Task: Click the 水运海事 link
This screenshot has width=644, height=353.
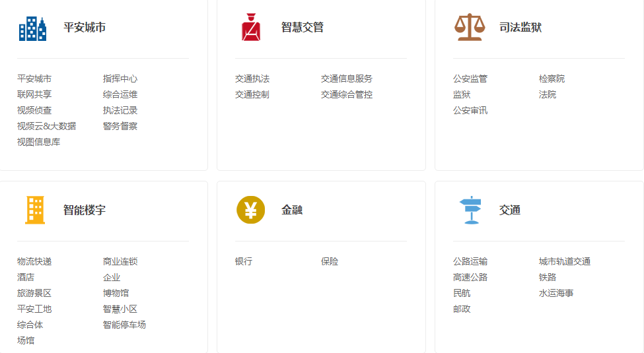Action: tap(556, 293)
